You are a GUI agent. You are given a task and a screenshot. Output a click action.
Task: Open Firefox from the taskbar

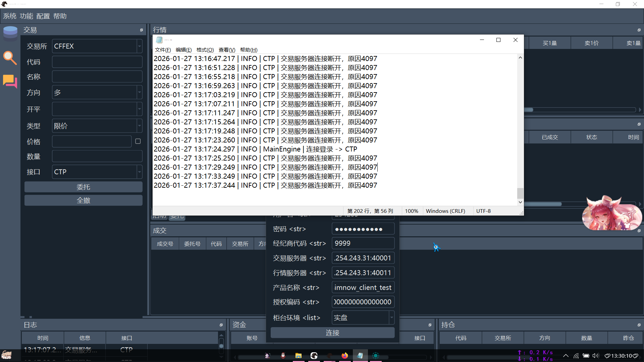click(x=344, y=356)
